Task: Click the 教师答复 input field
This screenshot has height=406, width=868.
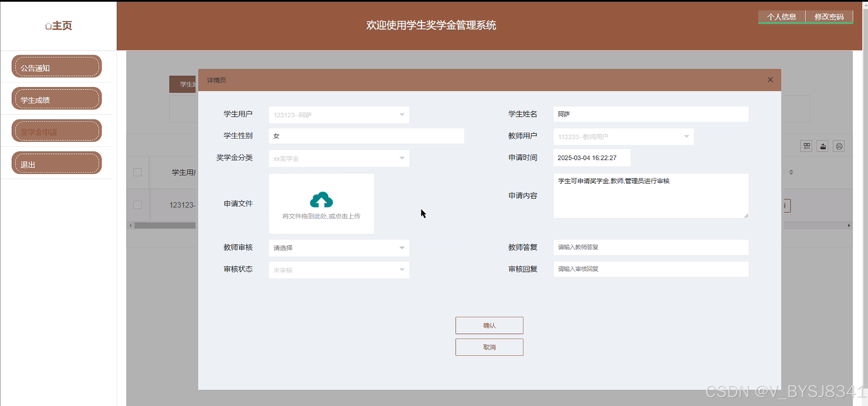Action: click(x=651, y=247)
